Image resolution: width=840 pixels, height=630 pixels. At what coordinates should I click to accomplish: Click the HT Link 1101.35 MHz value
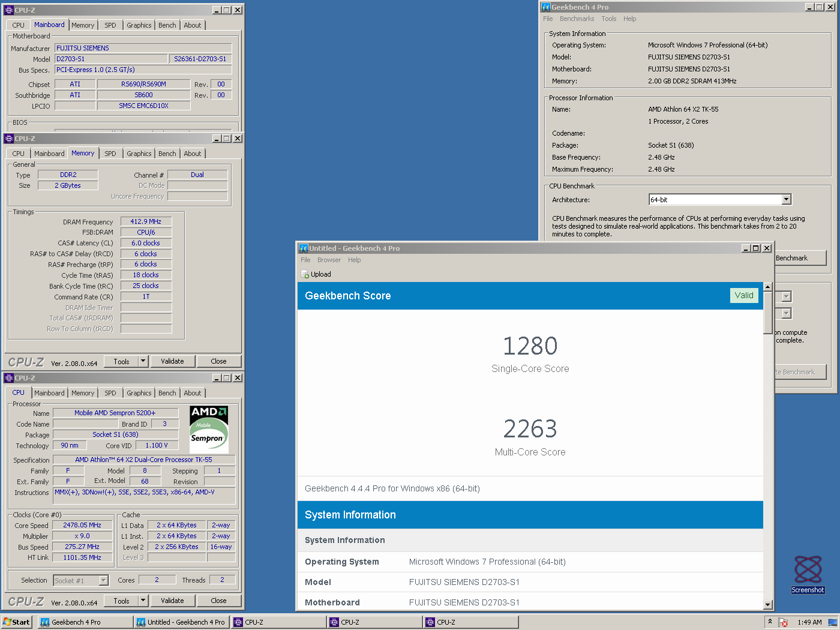pyautogui.click(x=82, y=557)
